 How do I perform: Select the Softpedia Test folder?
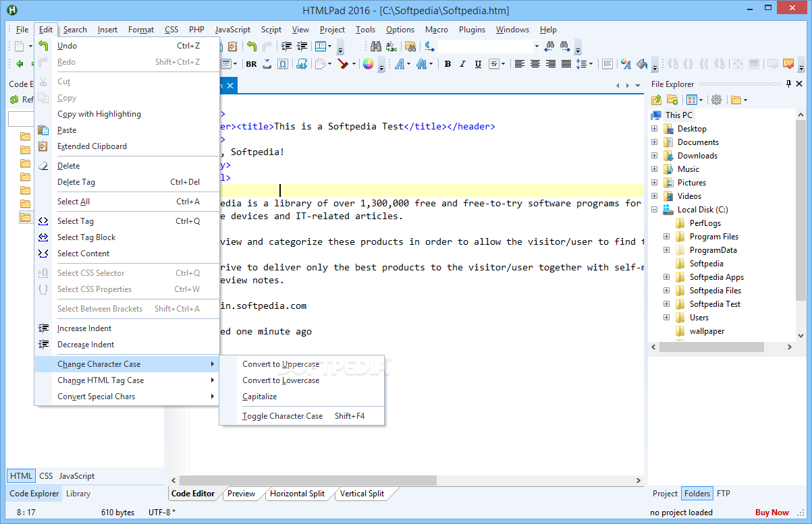click(715, 304)
